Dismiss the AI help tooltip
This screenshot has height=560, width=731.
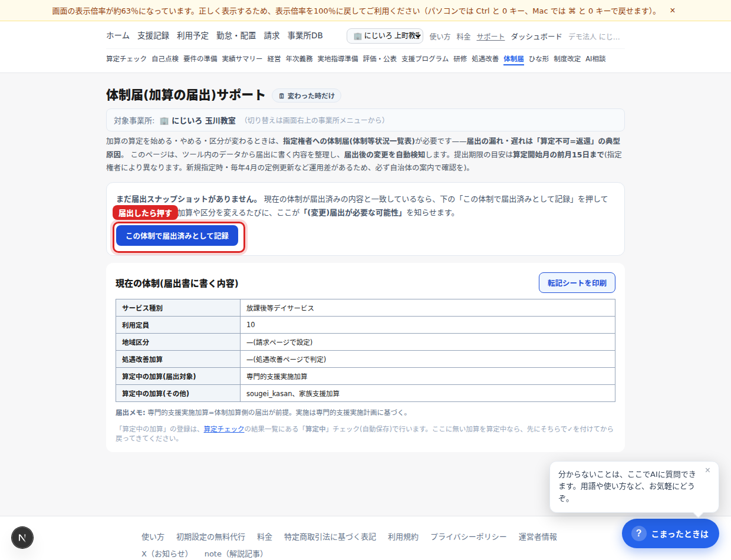tap(707, 470)
